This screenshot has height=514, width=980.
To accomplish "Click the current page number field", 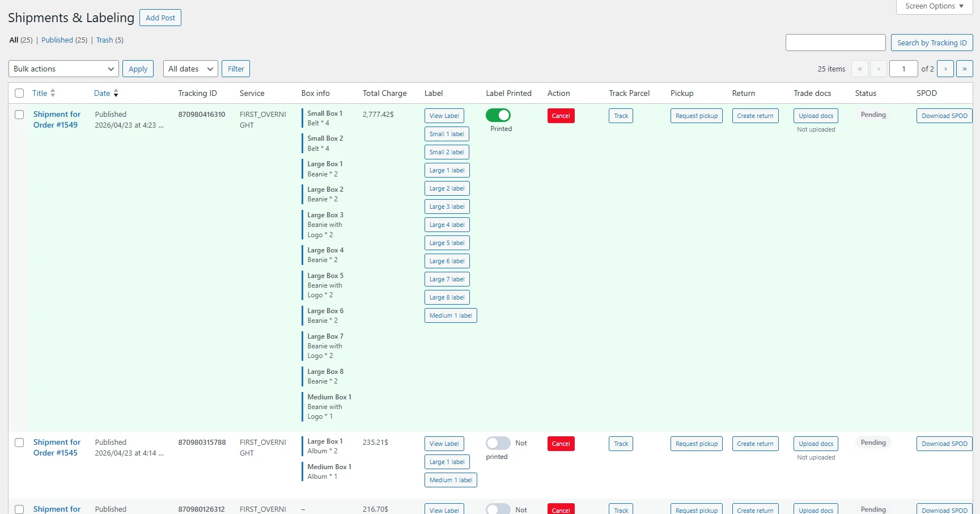I will click(x=903, y=69).
